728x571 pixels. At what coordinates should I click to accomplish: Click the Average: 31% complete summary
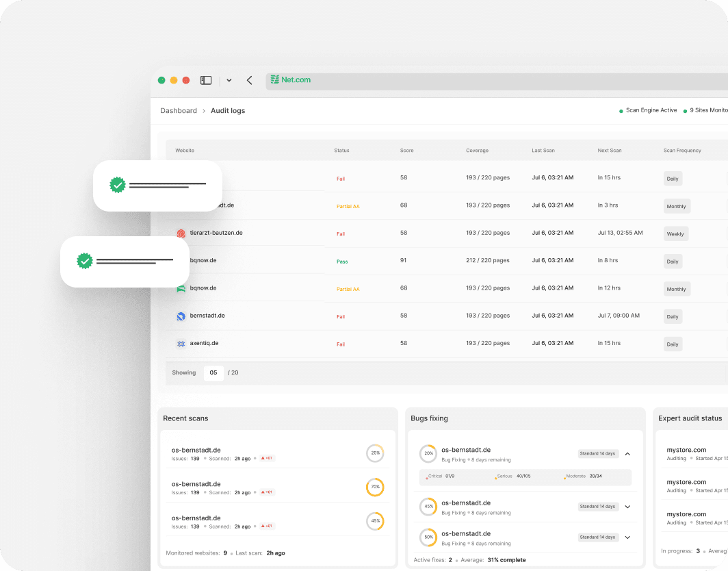click(x=493, y=560)
